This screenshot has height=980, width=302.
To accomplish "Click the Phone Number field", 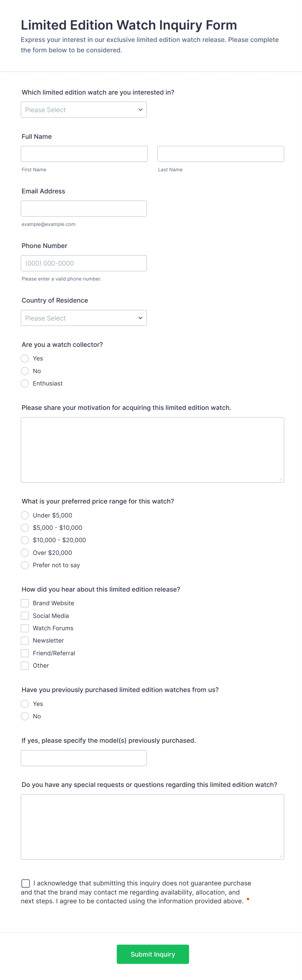I will pyautogui.click(x=83, y=263).
